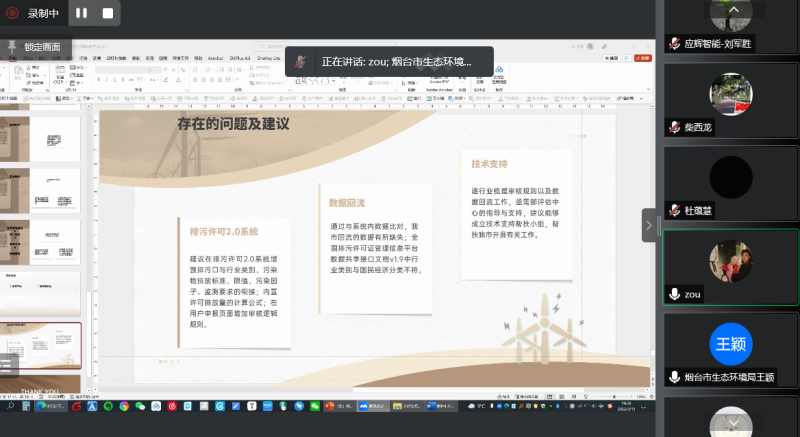The height and width of the screenshot is (437, 800).
Task: Click the floating hamburger menu icon
Action: tap(7, 365)
